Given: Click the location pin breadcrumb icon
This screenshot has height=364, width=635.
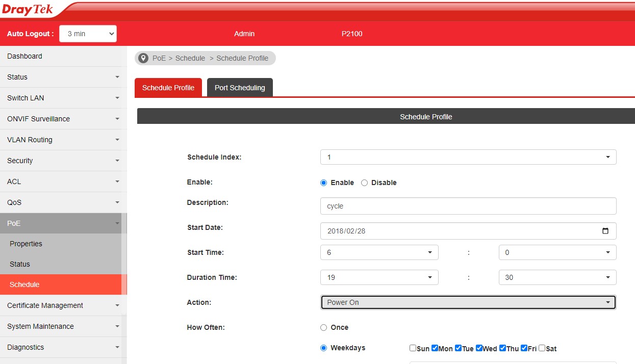Looking at the screenshot, I should pyautogui.click(x=143, y=58).
